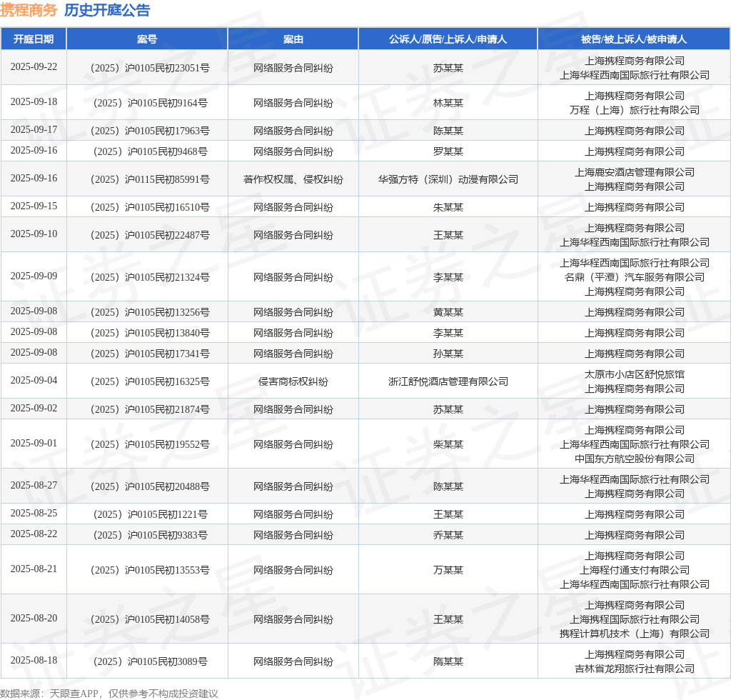Select case number 沪0105民初22487号

(x=150, y=235)
